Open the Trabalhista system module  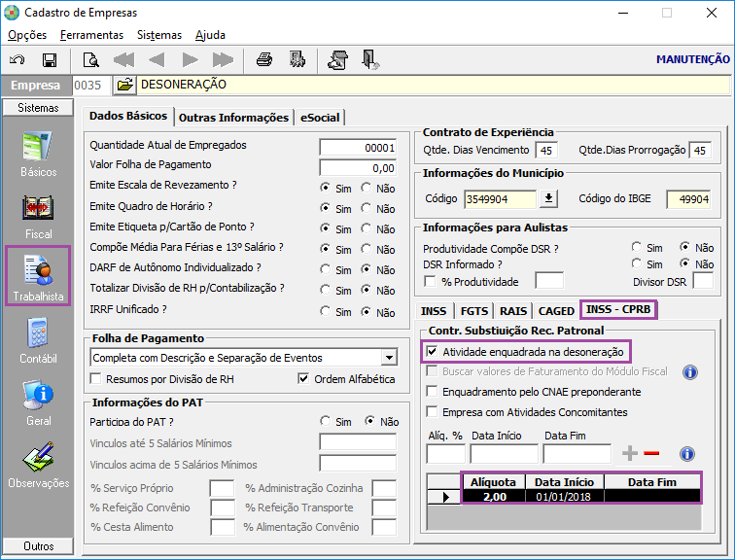[x=38, y=276]
